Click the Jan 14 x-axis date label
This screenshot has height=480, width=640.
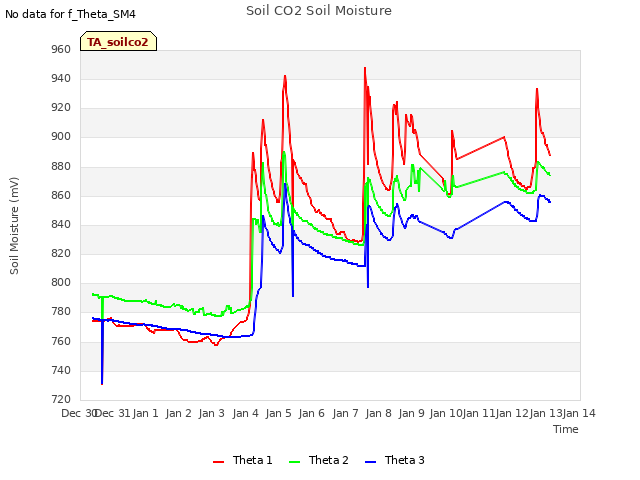(x=579, y=413)
